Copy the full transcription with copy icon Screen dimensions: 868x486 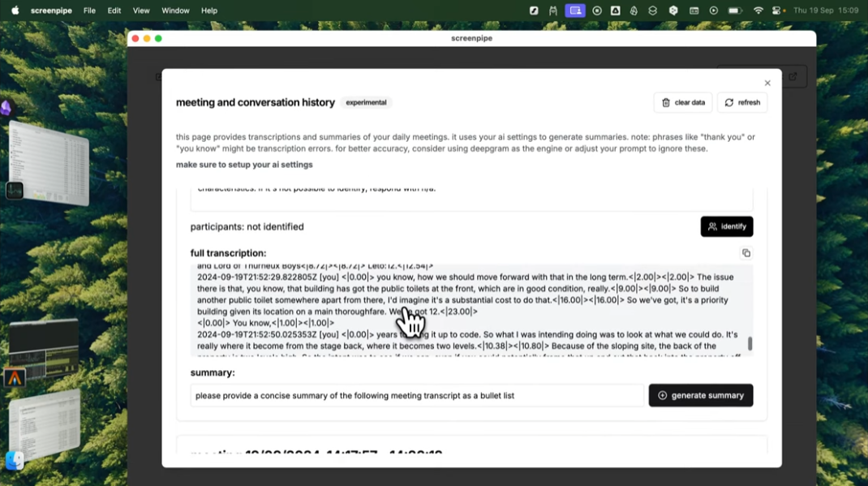pyautogui.click(x=746, y=253)
